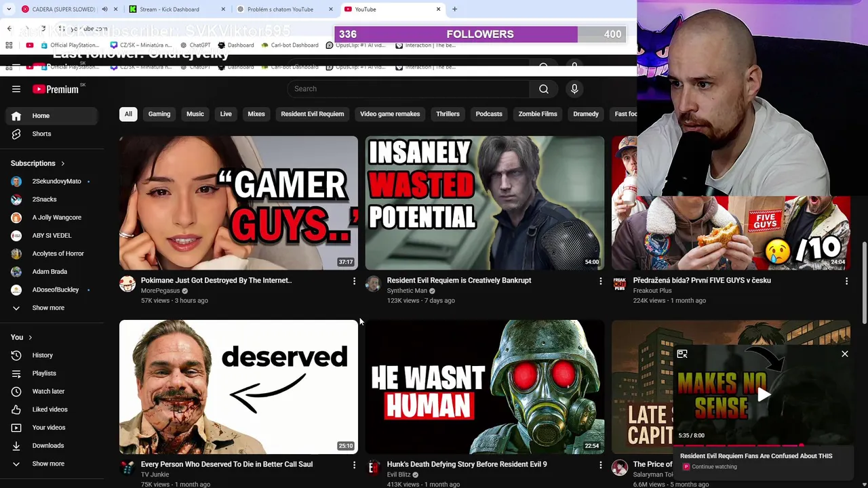Open ADoseofBuckley subscription channel
Image resolution: width=868 pixels, height=488 pixels.
[52, 290]
